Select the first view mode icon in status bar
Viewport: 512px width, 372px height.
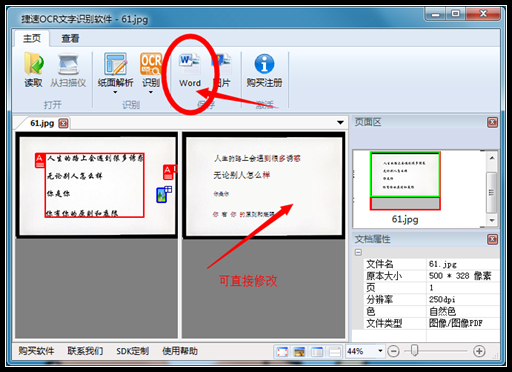tap(282, 351)
